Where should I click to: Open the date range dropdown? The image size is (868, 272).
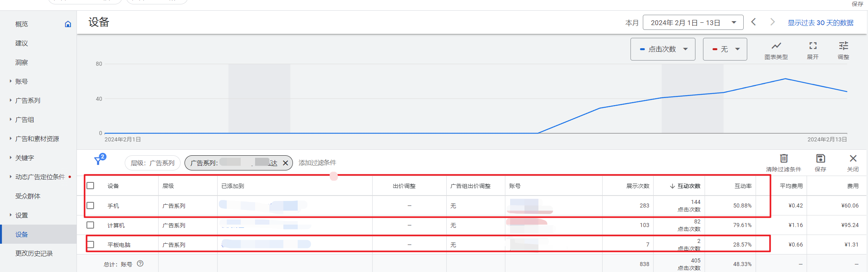coord(693,23)
